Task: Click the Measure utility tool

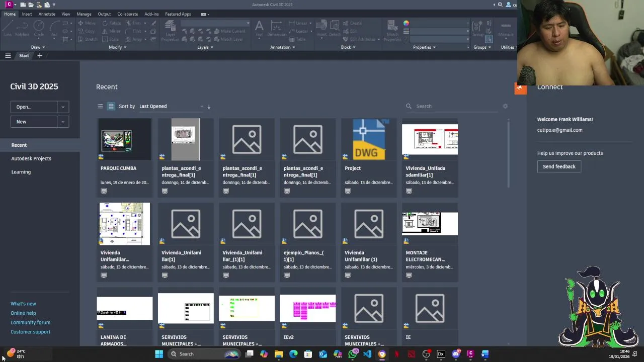Action: [506, 29]
